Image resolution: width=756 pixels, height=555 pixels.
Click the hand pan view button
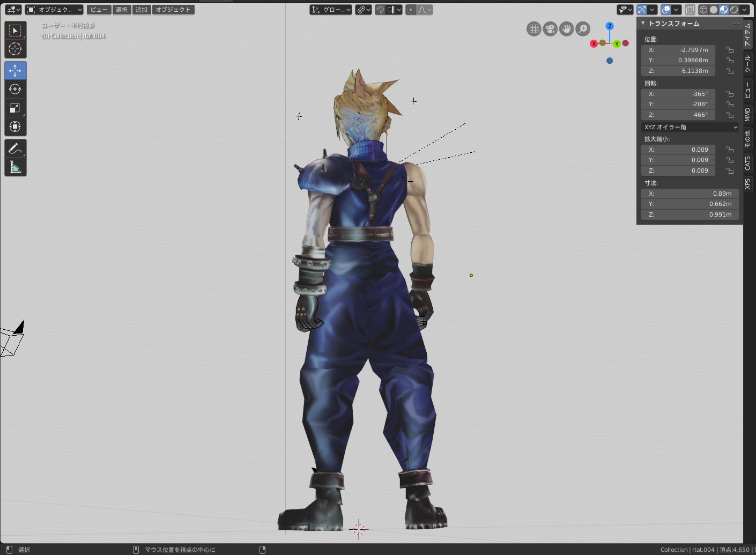pyautogui.click(x=567, y=29)
